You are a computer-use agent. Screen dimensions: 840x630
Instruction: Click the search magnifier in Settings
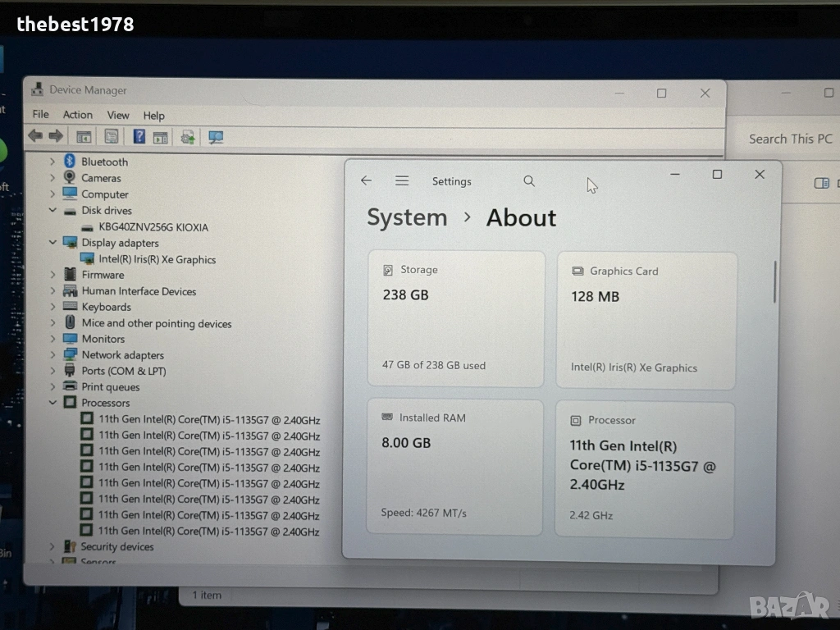click(x=529, y=181)
